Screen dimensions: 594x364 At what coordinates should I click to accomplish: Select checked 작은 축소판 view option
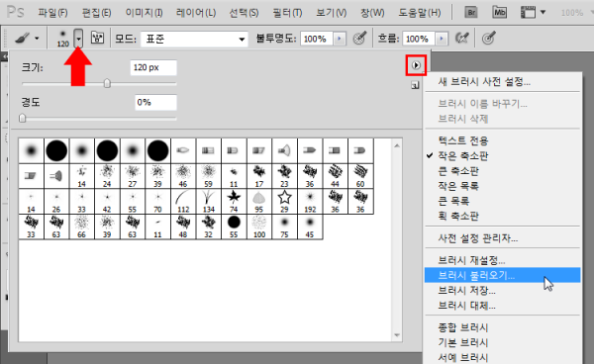[x=502, y=156]
